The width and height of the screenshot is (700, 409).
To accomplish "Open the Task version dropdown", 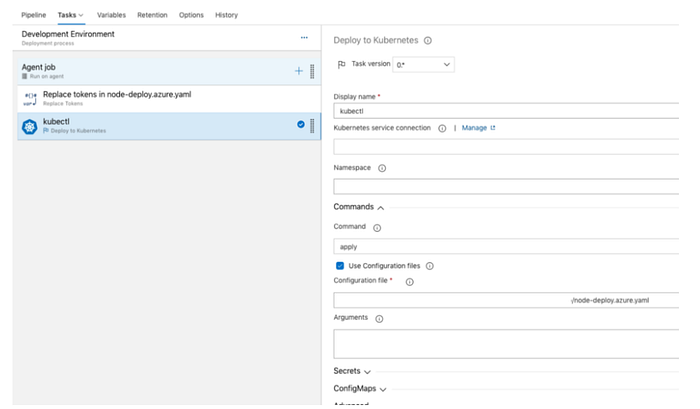I will 423,65.
